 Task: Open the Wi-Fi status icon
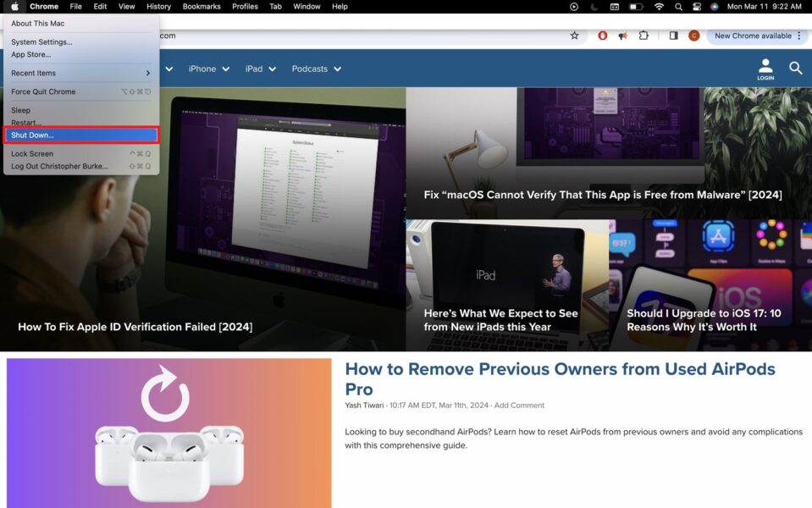pos(659,7)
